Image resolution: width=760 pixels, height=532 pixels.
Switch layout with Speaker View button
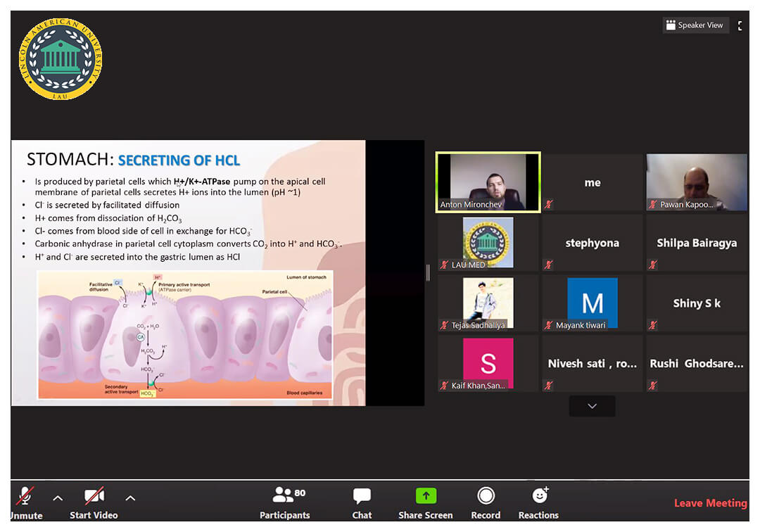pyautogui.click(x=695, y=25)
